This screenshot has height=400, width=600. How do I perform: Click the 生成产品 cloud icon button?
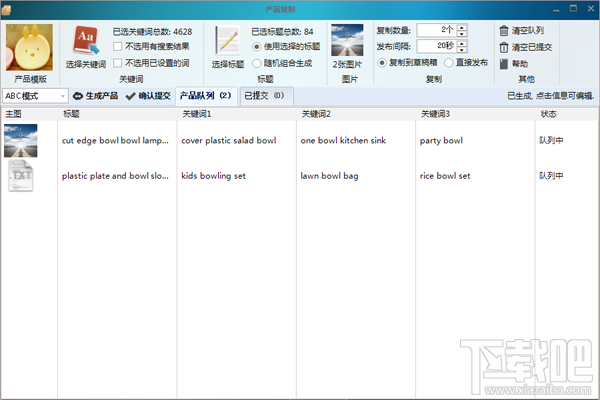[95, 96]
